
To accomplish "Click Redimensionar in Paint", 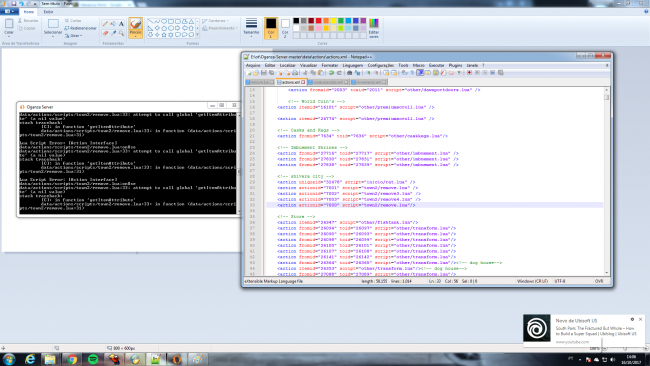I will (x=80, y=28).
